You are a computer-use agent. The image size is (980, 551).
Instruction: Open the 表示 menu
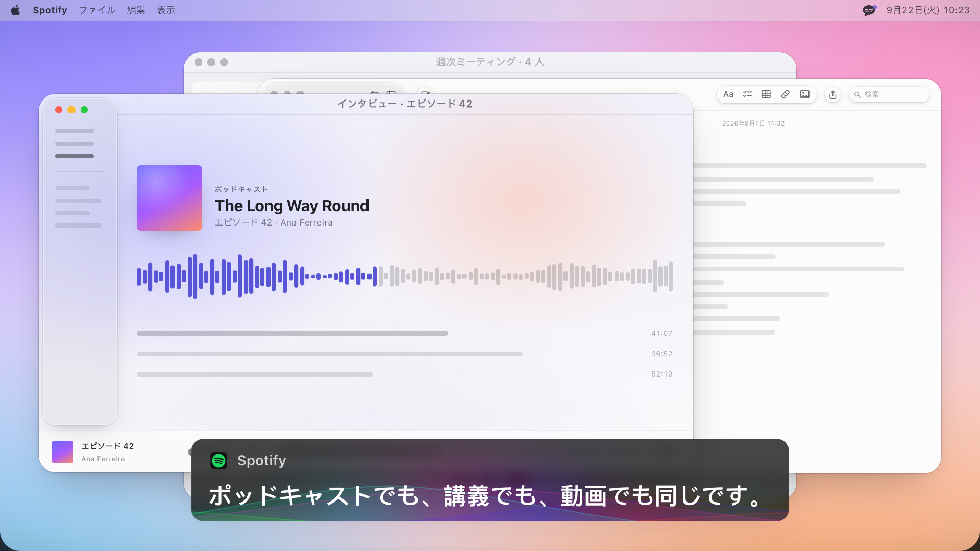point(166,10)
